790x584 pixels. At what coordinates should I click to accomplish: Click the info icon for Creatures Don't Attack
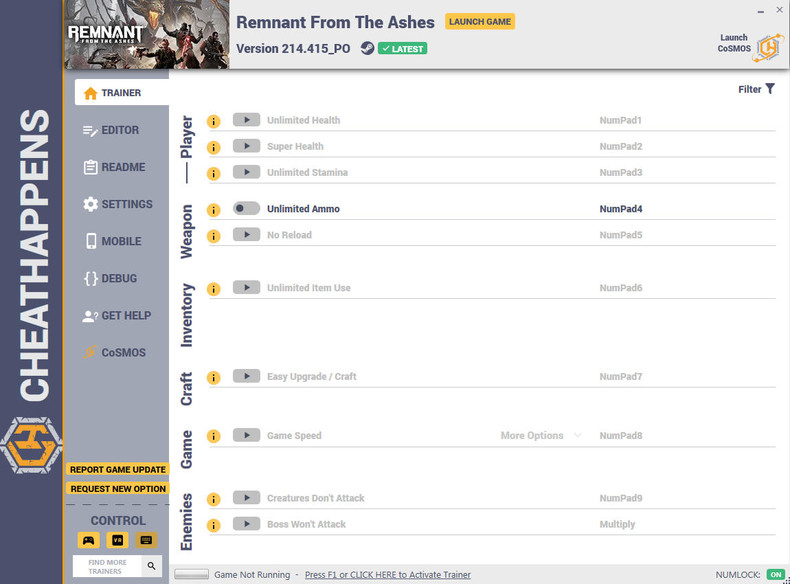tap(214, 499)
